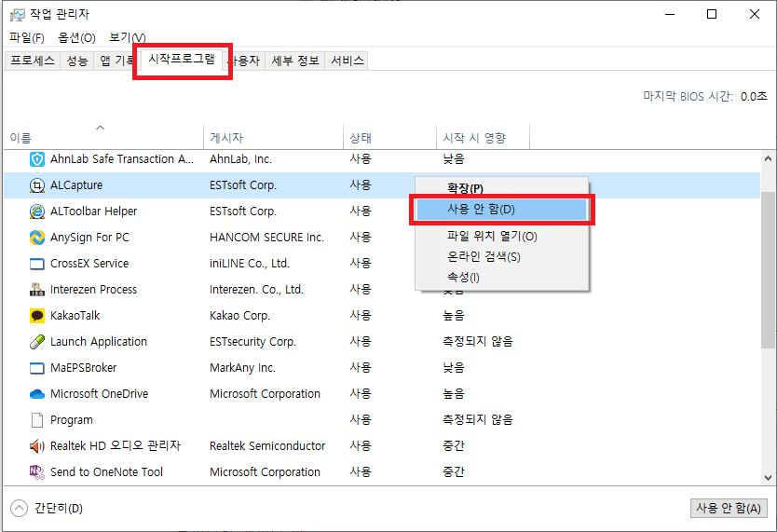
Task: Sort by the 게시자 column header
Action: pyautogui.click(x=273, y=138)
